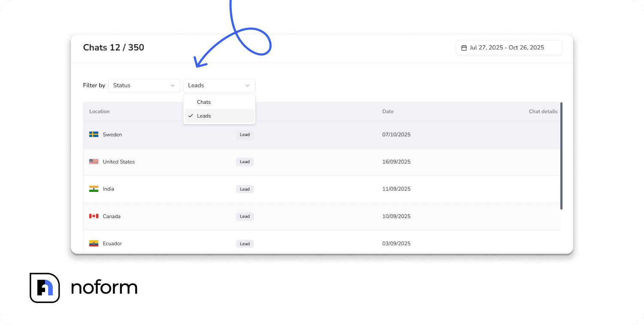644x325 pixels.
Task: Click the United States flag icon
Action: pos(94,162)
